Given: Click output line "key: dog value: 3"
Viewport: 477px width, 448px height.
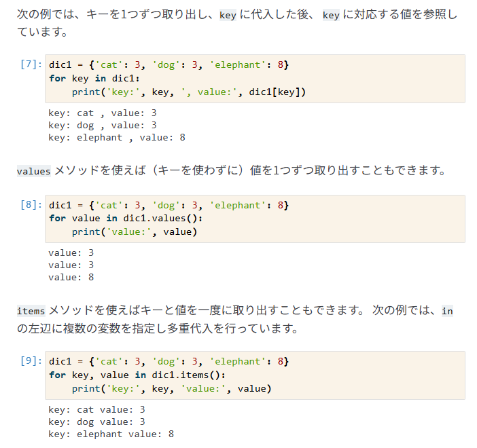Looking at the screenshot, I should click(96, 422).
